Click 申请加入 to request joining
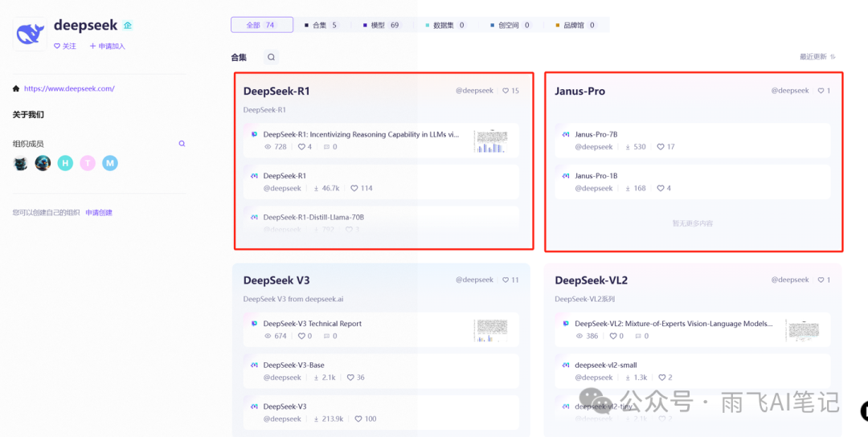The width and height of the screenshot is (868, 437). click(x=108, y=47)
